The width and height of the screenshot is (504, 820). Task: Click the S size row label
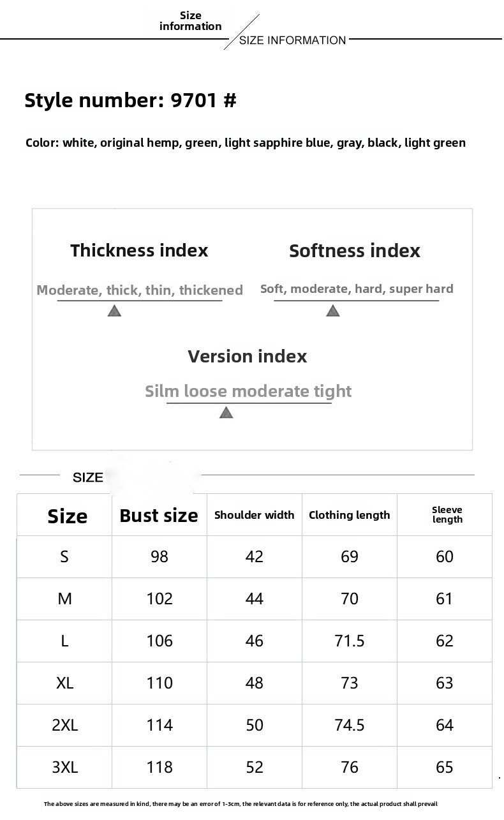(x=64, y=556)
